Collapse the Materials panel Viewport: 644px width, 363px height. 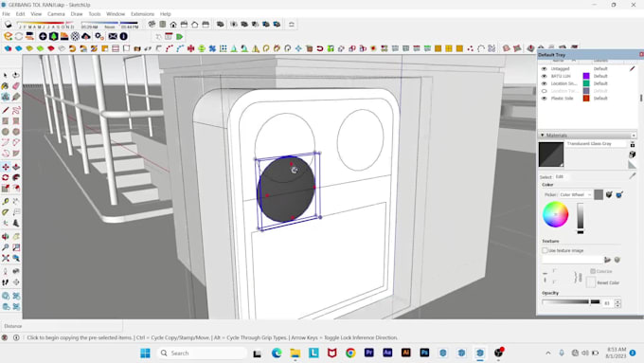click(x=542, y=135)
